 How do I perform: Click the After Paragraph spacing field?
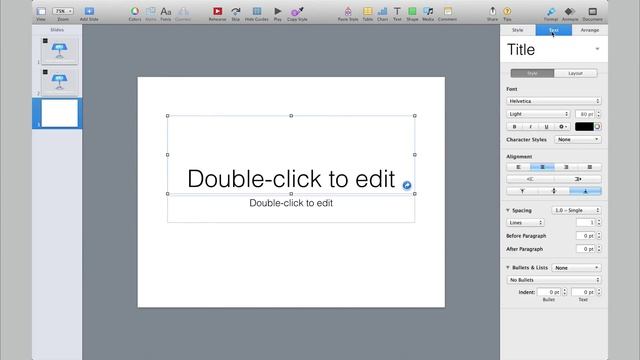(585, 249)
